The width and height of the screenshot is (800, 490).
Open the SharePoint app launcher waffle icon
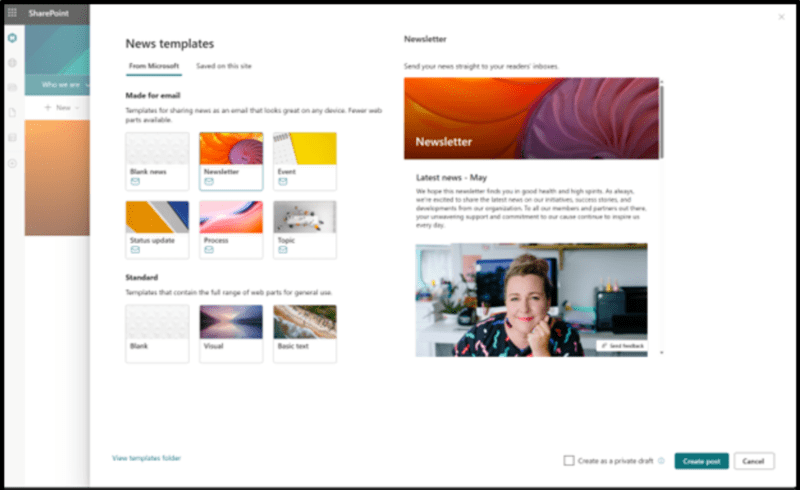(12, 13)
